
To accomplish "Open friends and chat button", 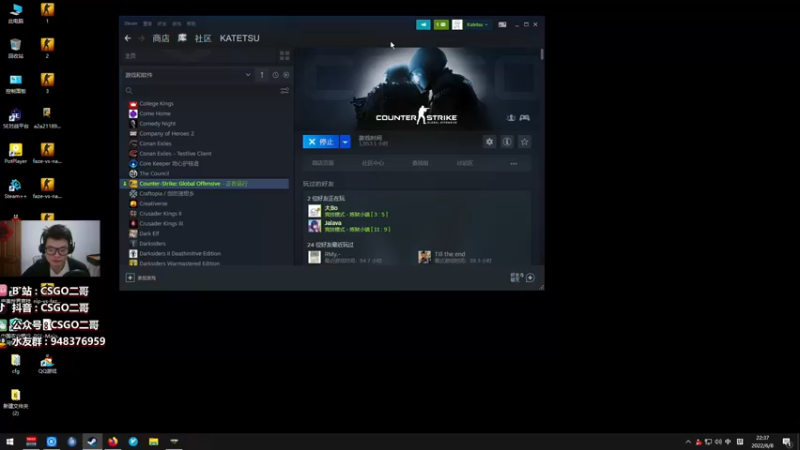I will coord(522,278).
